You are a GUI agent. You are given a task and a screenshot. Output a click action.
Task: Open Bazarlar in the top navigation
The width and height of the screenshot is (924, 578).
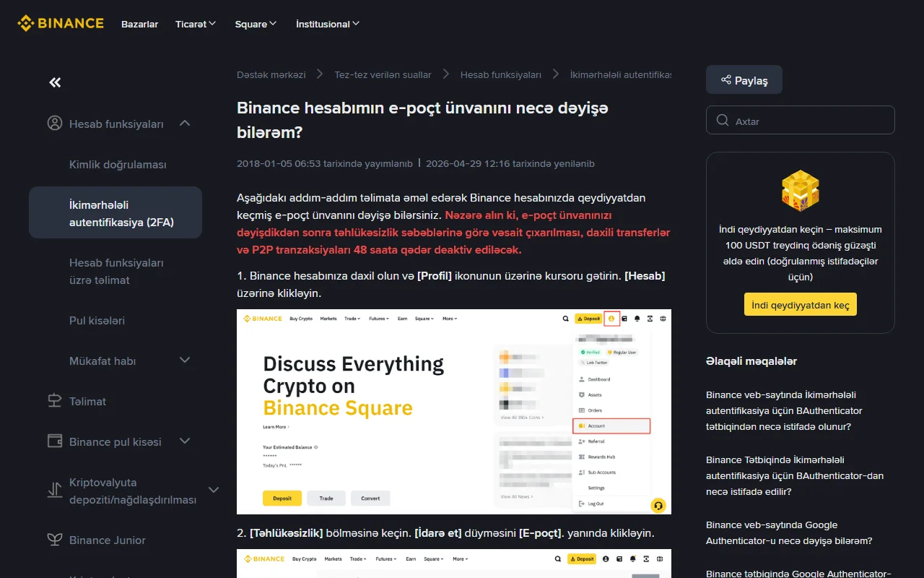pos(140,24)
